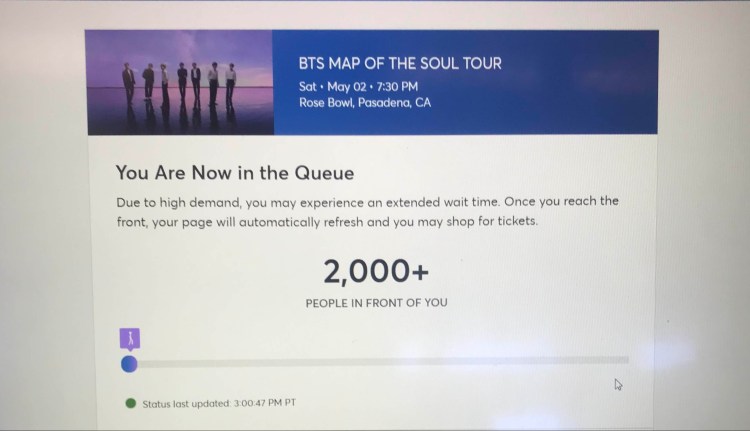Click the right end of the queue progress bar
This screenshot has height=431, width=750.
[x=624, y=360]
